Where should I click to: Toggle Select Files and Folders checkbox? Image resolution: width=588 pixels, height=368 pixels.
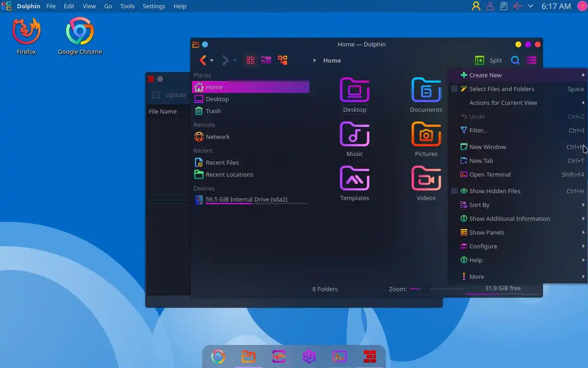(x=454, y=89)
